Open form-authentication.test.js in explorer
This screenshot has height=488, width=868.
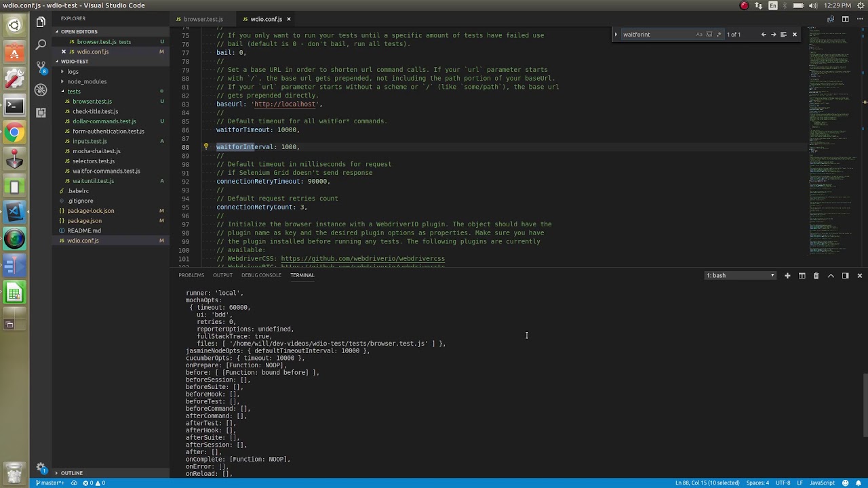point(108,131)
